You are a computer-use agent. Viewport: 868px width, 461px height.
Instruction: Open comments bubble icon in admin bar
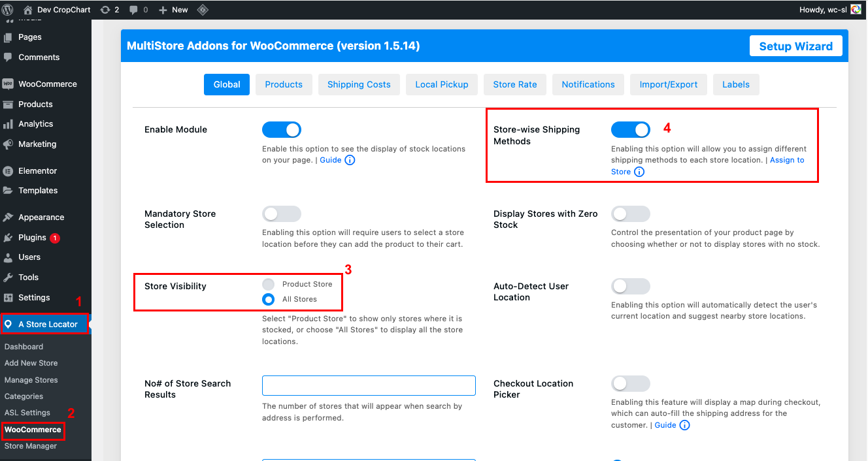tap(134, 10)
